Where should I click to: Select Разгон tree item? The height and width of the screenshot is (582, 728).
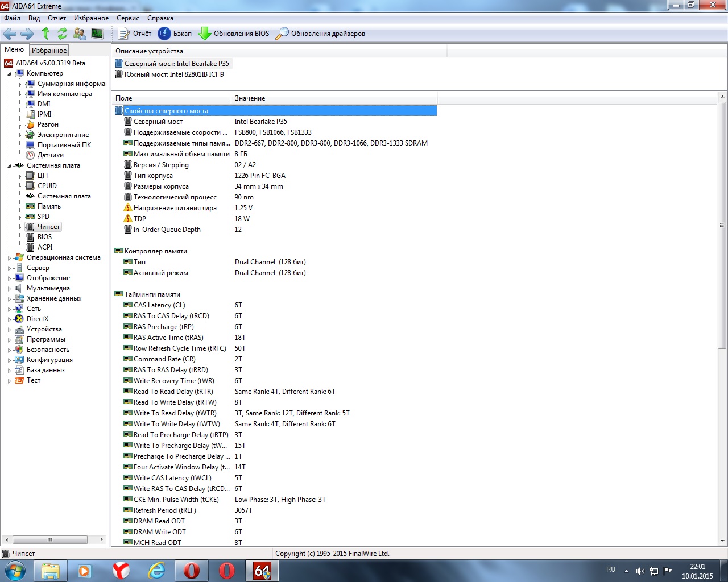pyautogui.click(x=48, y=124)
